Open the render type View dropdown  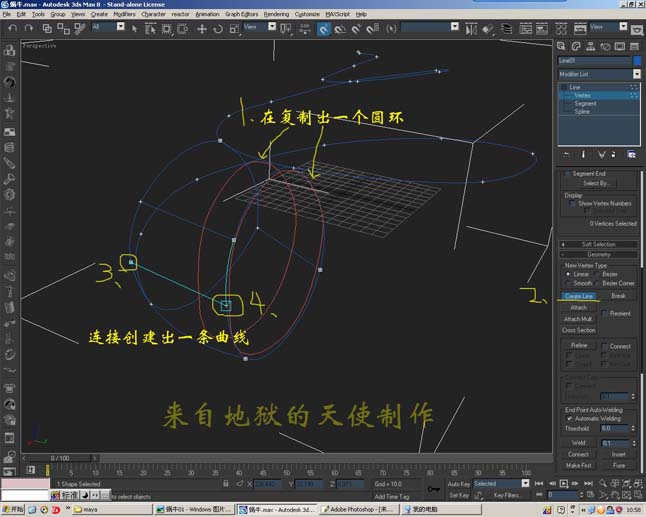pyautogui.click(x=623, y=27)
